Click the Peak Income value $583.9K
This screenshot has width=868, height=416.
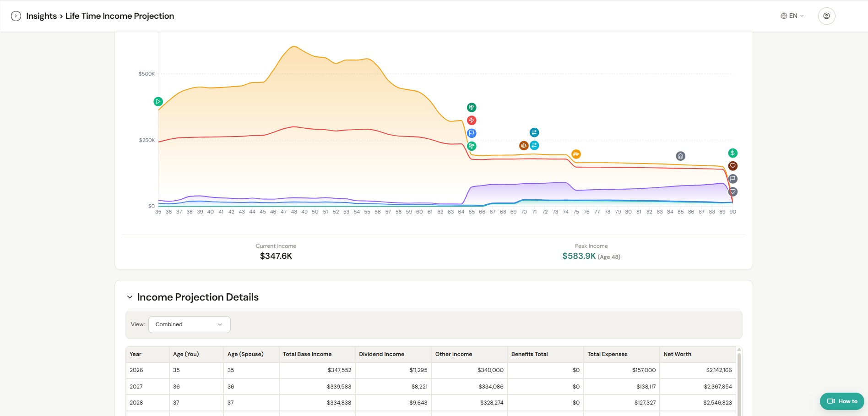click(579, 256)
